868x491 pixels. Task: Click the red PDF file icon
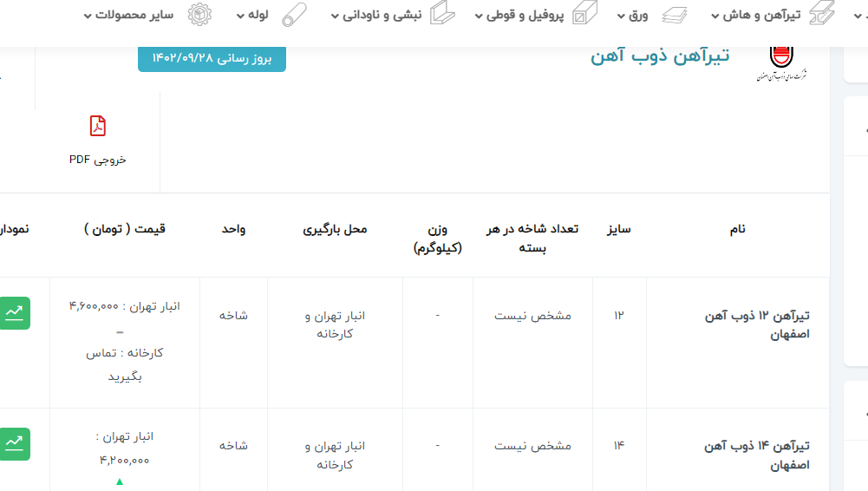tap(98, 127)
